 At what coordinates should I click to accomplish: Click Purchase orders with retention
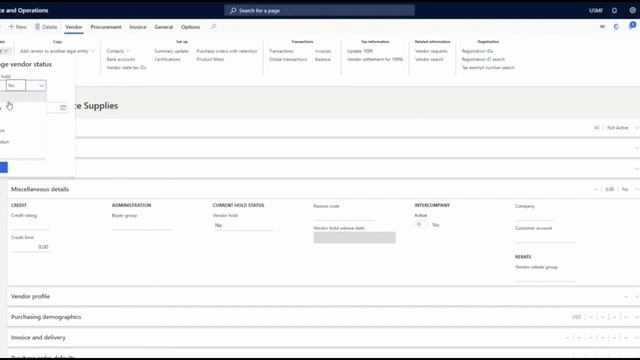(227, 51)
